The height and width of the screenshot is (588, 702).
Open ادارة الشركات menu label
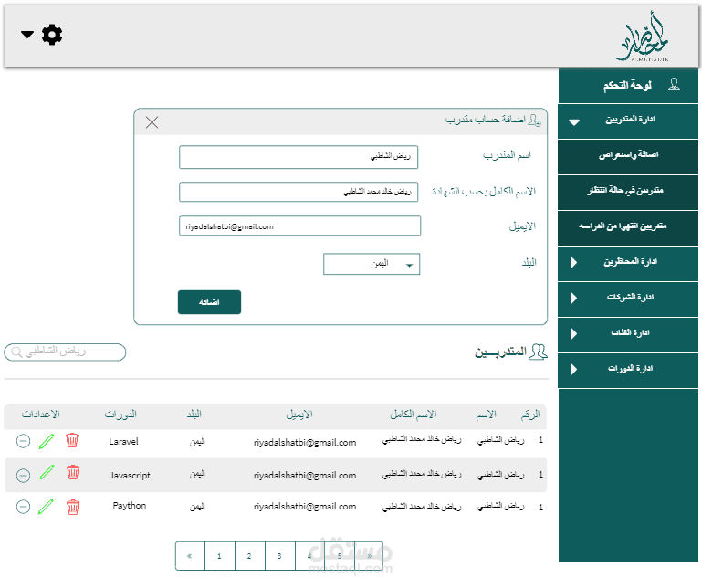point(631,298)
